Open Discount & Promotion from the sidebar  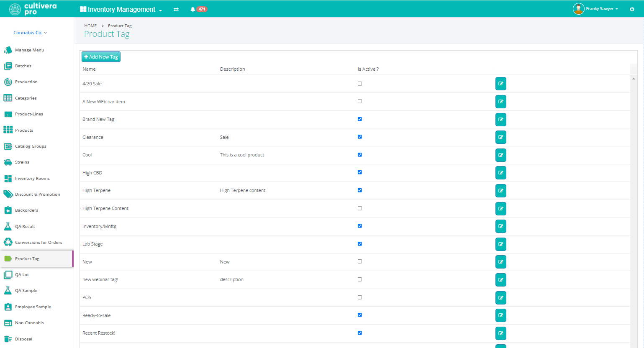tap(37, 194)
